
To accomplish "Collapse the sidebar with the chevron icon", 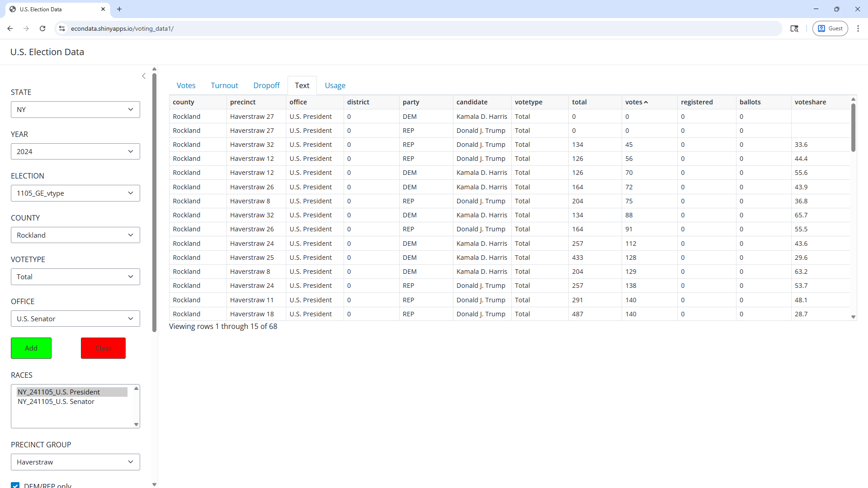I will point(144,76).
